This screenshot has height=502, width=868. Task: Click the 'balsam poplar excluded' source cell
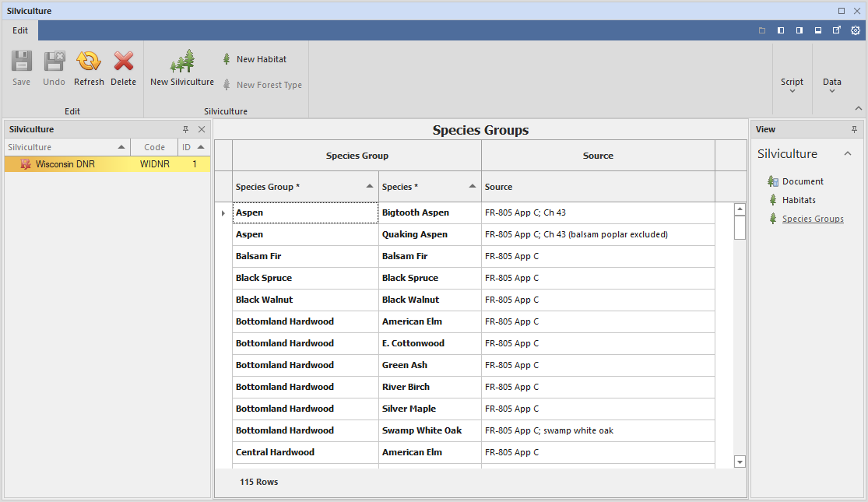click(599, 235)
